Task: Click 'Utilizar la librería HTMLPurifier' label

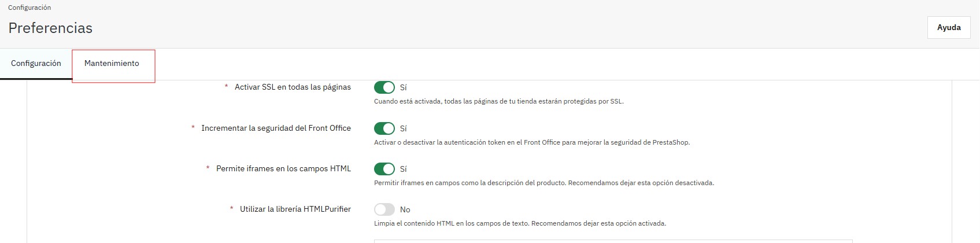Action: 295,209
